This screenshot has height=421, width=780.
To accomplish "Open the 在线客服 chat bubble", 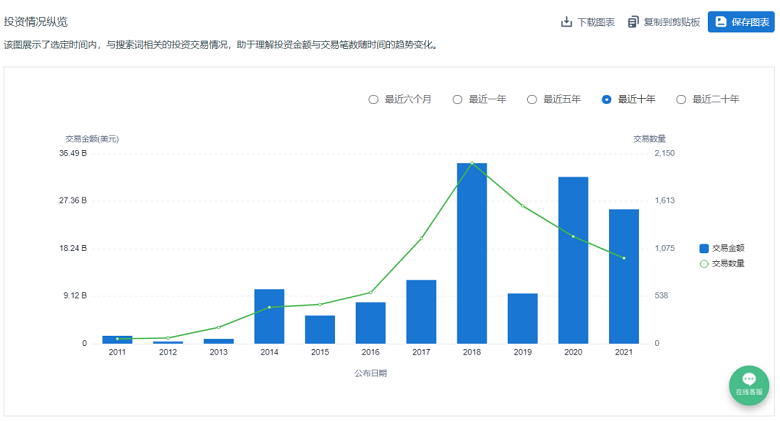I will point(748,384).
